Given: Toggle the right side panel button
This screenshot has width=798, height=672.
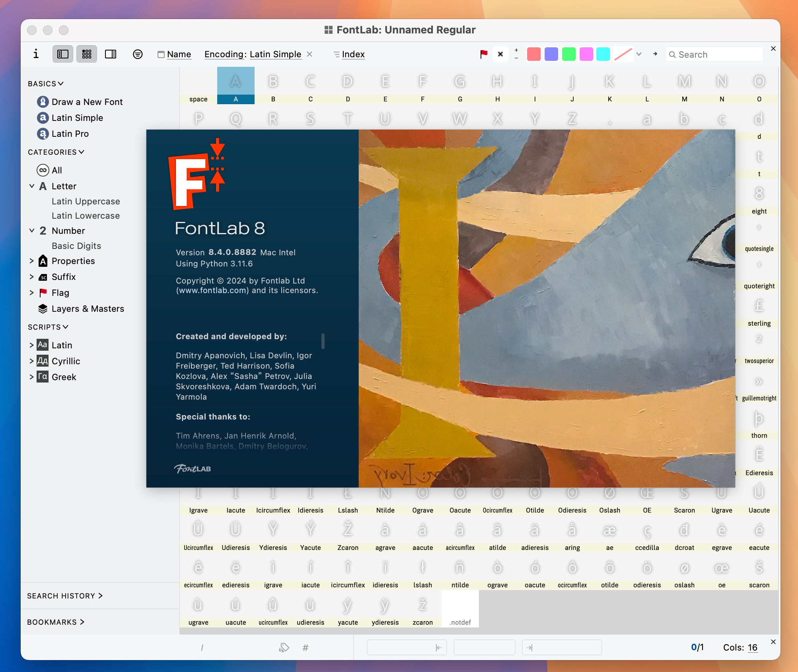Looking at the screenshot, I should pyautogui.click(x=111, y=54).
